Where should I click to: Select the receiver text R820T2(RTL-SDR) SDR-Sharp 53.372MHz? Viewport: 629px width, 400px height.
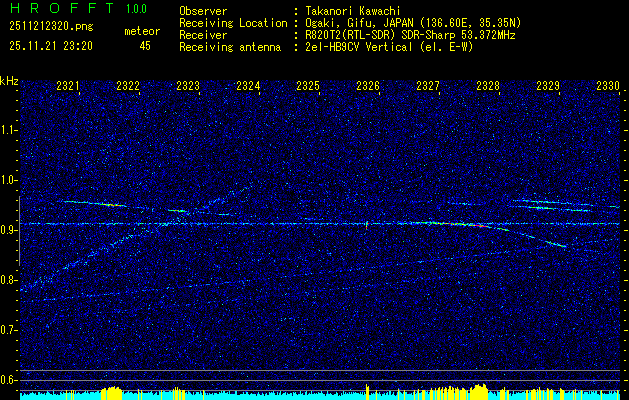[x=410, y=35]
